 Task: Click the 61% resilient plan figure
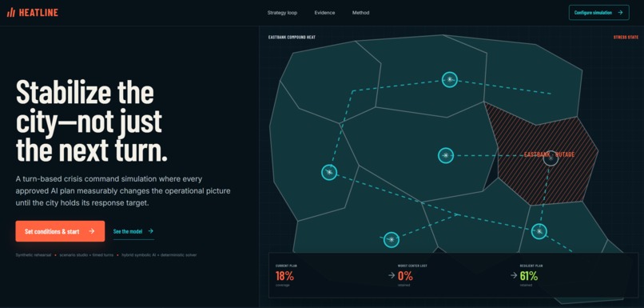tap(529, 276)
